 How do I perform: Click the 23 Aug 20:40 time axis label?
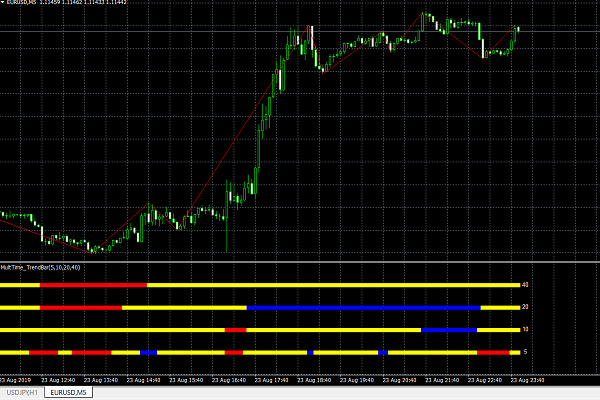[399, 380]
